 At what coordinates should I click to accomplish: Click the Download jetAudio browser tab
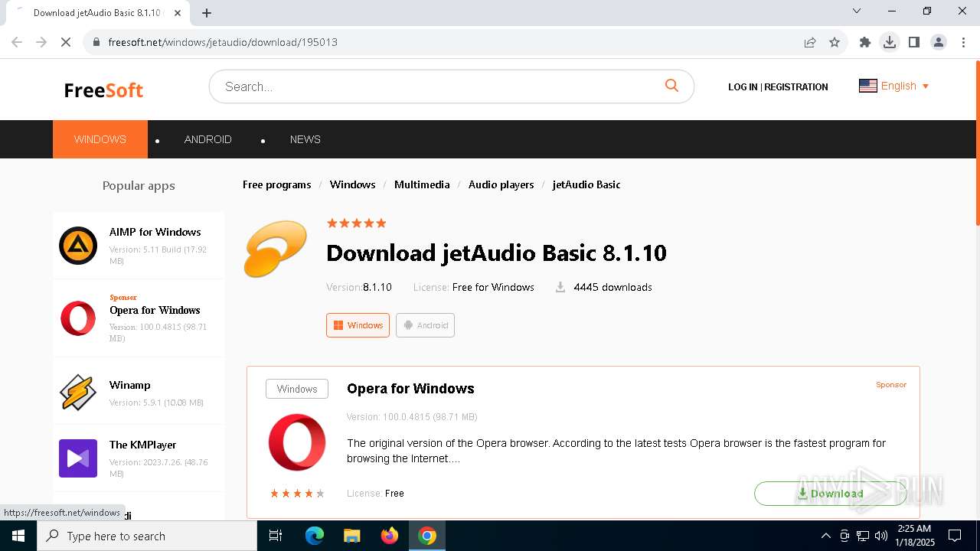(96, 13)
